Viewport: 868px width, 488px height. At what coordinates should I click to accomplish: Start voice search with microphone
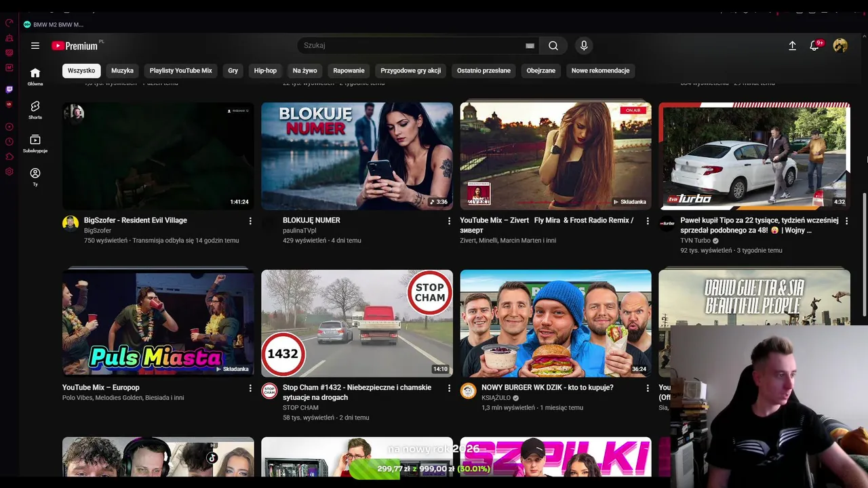point(584,45)
